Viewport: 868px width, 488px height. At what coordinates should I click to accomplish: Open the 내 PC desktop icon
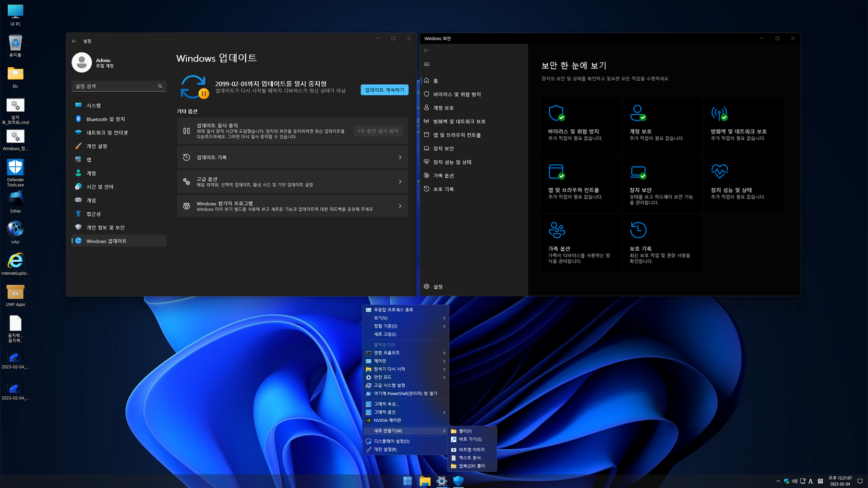pos(15,15)
